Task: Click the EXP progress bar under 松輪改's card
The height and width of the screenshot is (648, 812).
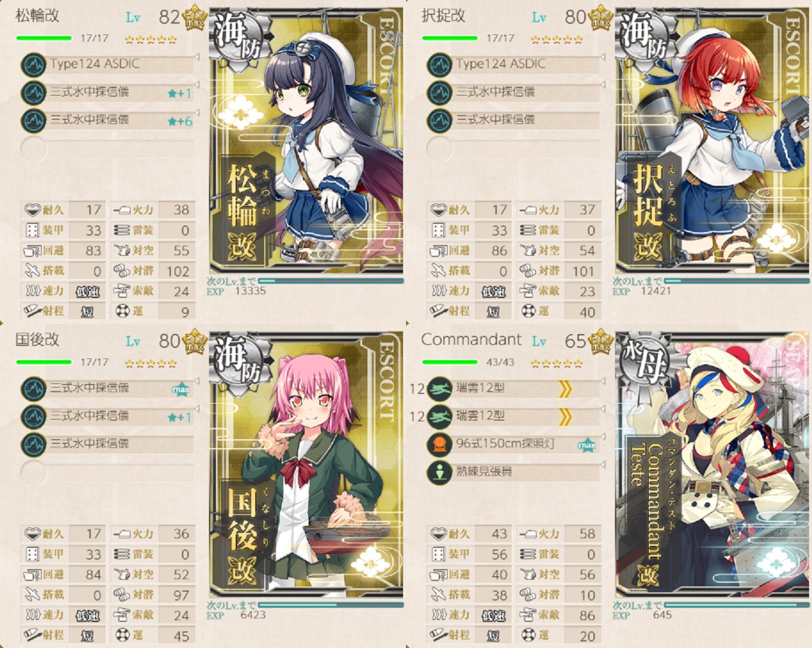Action: [331, 281]
